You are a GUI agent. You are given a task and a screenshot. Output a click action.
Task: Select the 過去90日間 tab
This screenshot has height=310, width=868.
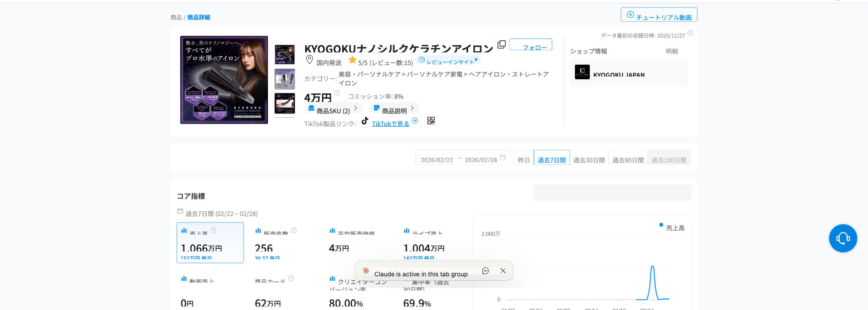628,158
